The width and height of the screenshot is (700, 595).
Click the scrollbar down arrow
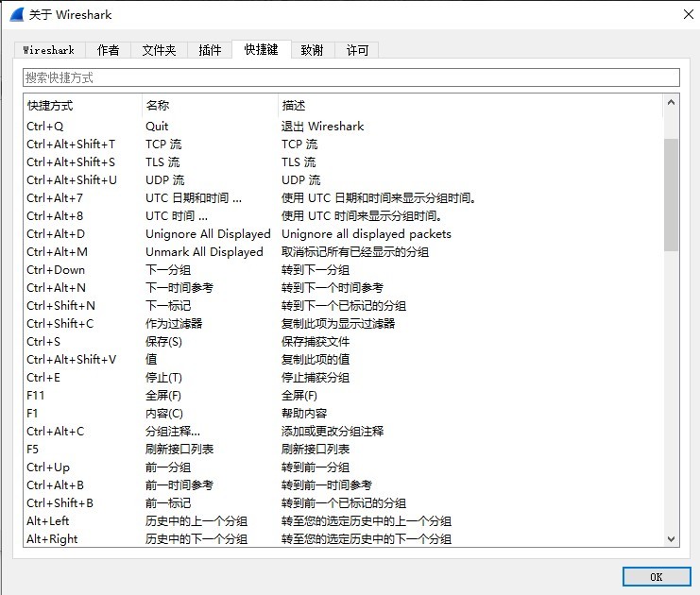tap(672, 538)
